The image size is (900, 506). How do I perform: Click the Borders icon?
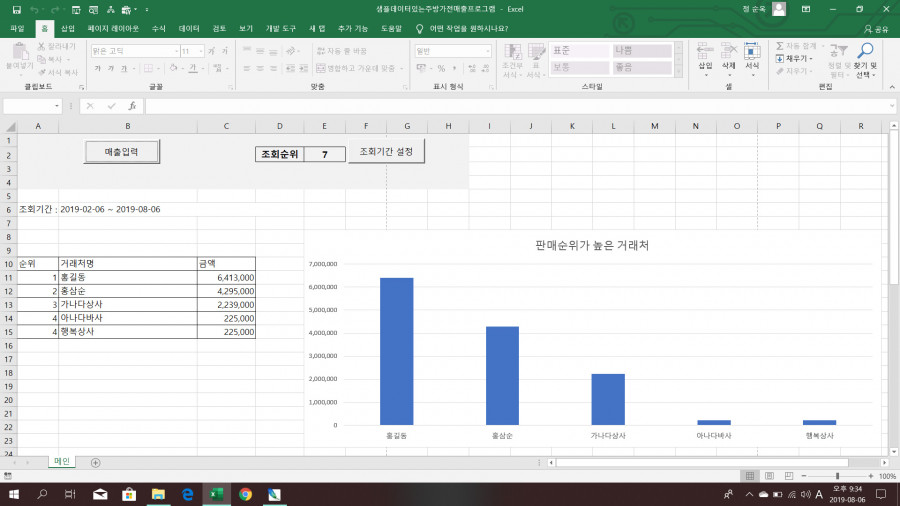click(149, 68)
